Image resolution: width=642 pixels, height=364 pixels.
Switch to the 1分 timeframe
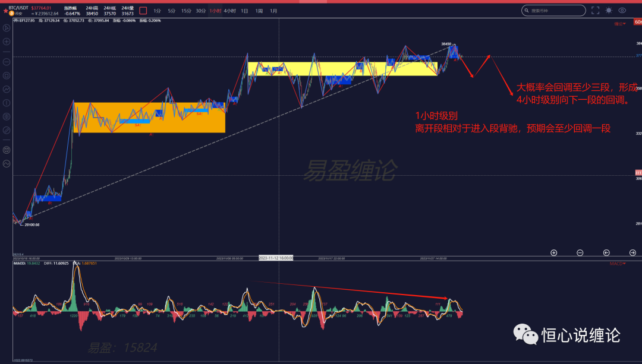tap(157, 11)
